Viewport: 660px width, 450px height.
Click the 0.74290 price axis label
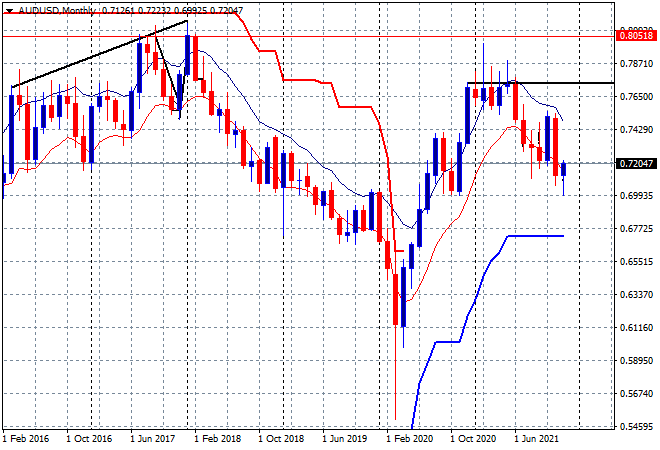click(636, 130)
